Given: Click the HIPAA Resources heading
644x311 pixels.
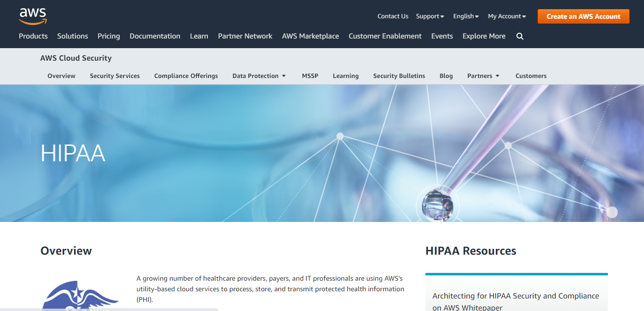Looking at the screenshot, I should click(471, 251).
